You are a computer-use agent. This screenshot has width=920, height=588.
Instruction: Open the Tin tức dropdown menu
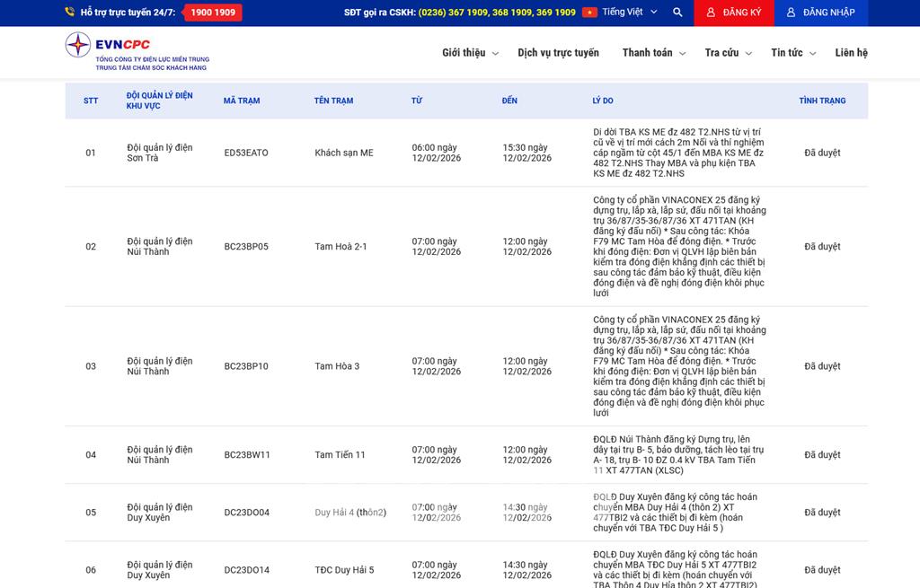click(x=792, y=53)
